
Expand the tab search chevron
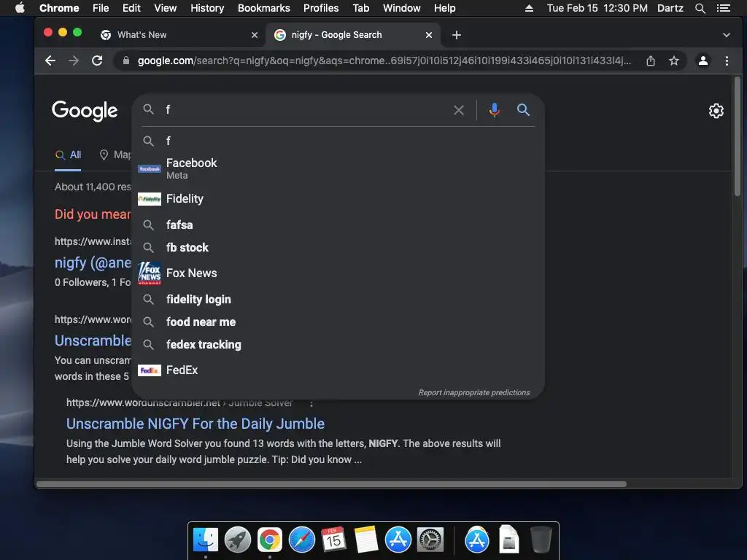click(x=726, y=35)
